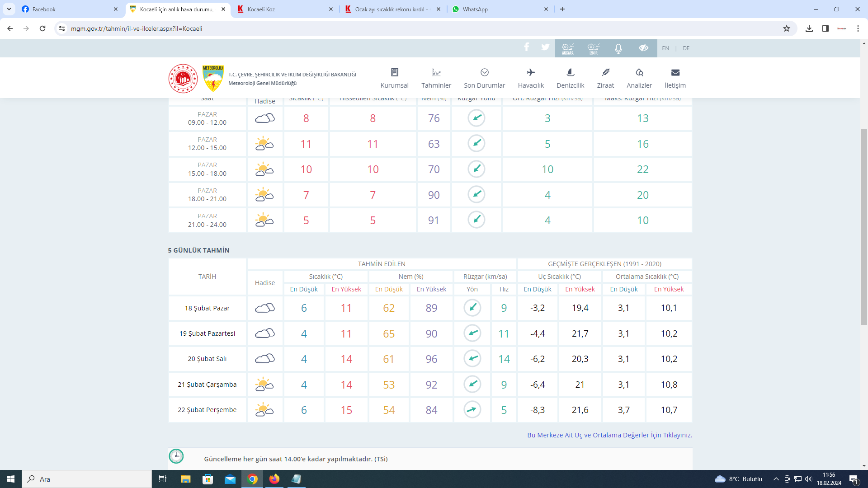This screenshot has height=488, width=868.
Task: Toggle the Chrome side panel button
Action: tap(826, 28)
